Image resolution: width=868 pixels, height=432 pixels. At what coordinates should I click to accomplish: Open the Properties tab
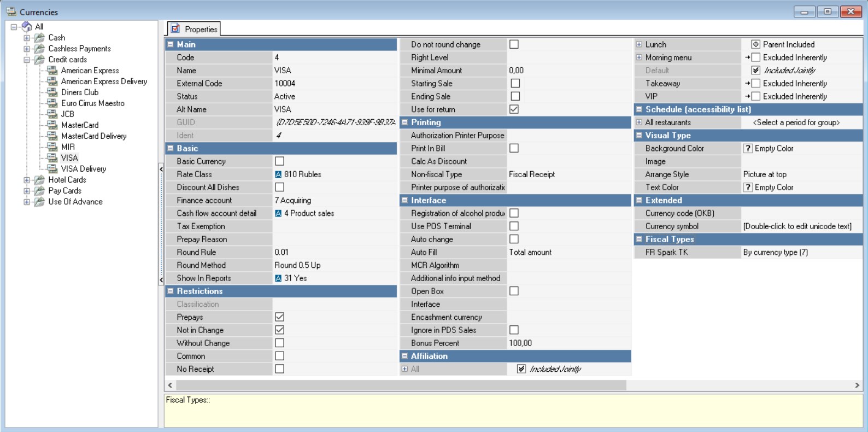[x=194, y=29]
